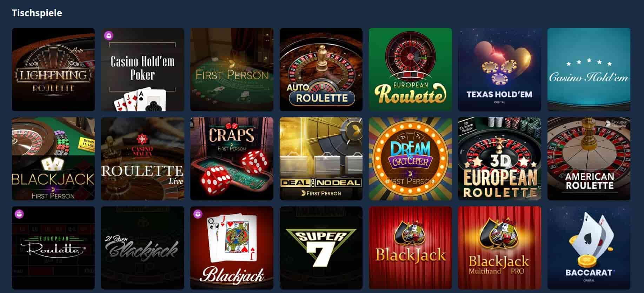Screen dimensions: 644x293
Task: Open the 3D European Roulette tile
Action: coord(499,159)
